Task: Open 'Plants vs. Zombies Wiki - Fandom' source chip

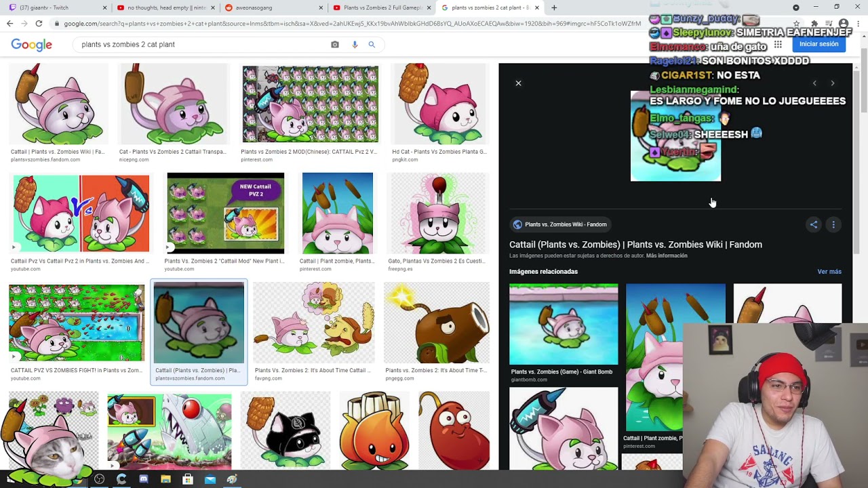Action: point(560,224)
